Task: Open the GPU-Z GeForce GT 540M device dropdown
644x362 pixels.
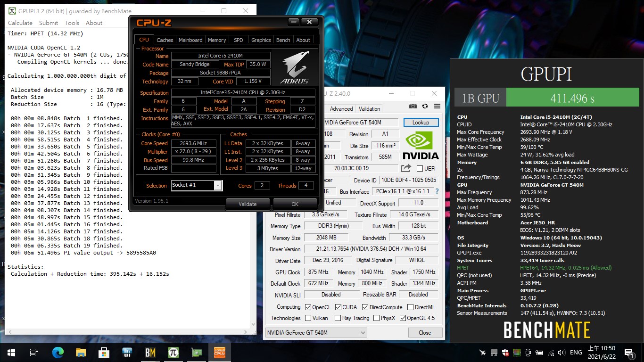Action: [x=316, y=332]
